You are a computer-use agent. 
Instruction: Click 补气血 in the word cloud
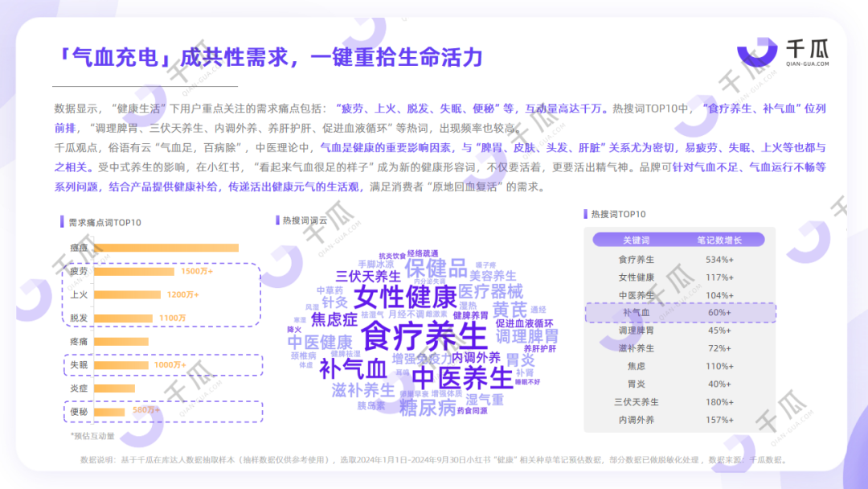coord(353,369)
